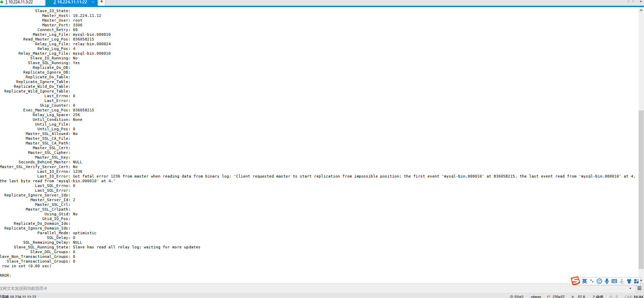Switch to the 10.224.11.3:22 session tab

pyautogui.click(x=20, y=2)
